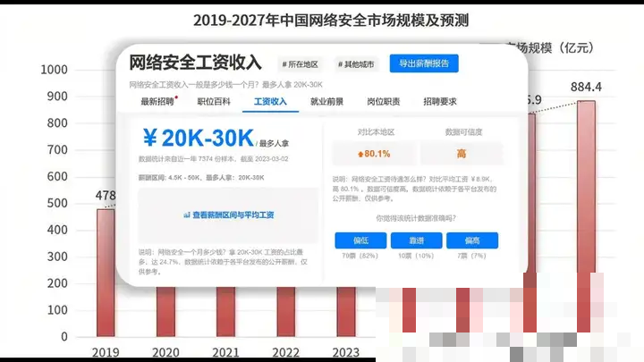Click the 薪酬区间: 4.5K - 50K line
The height and width of the screenshot is (362, 644).
pos(201,178)
